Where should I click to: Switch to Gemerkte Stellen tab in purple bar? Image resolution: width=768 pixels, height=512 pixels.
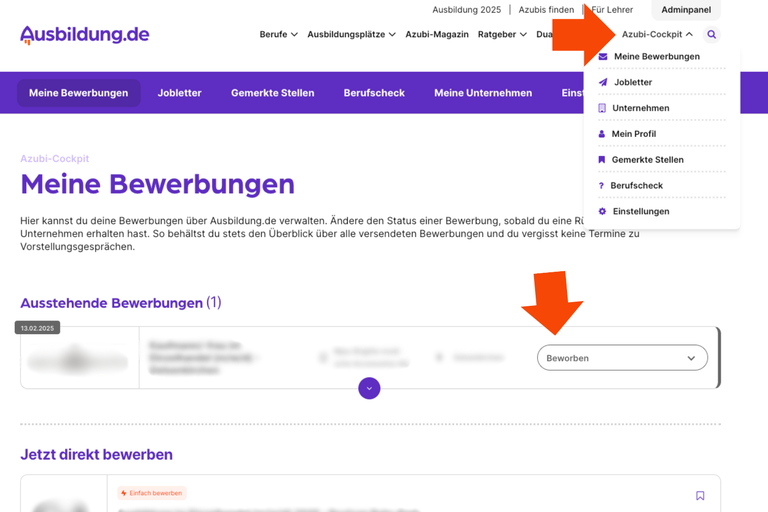[272, 93]
